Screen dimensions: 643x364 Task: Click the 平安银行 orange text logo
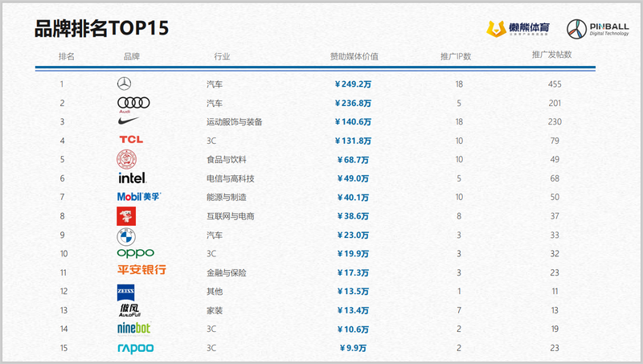coord(141,271)
